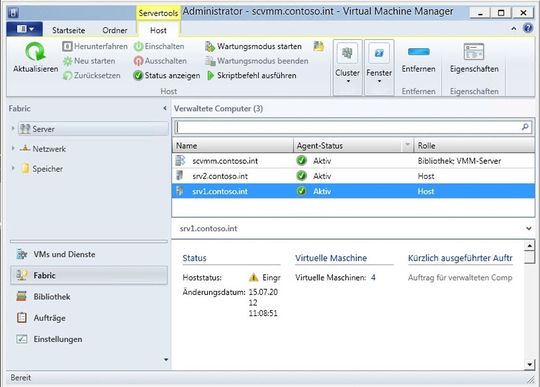The image size is (540, 387).
Task: Select the srv1.contoso.int row
Action: (353, 191)
